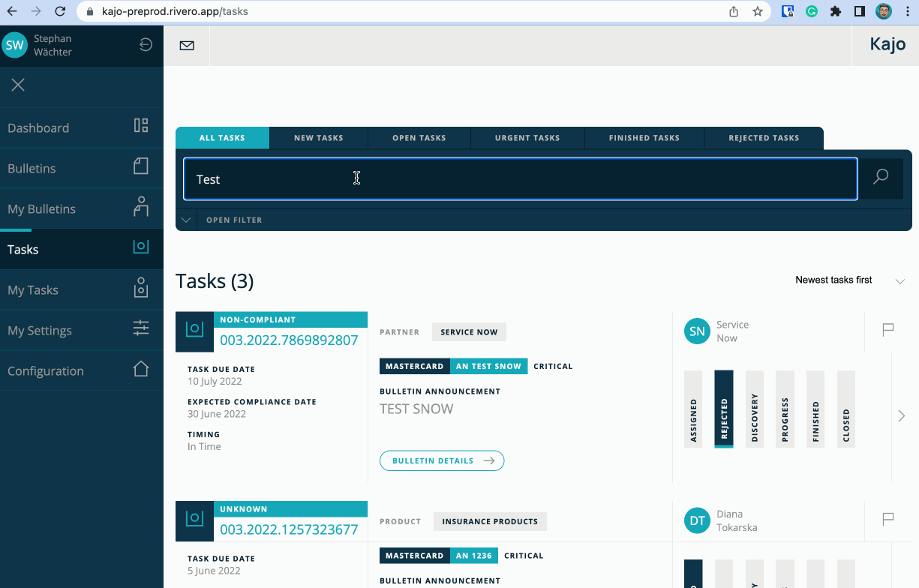Click the search field containing Test
This screenshot has width=919, height=588.
point(521,179)
